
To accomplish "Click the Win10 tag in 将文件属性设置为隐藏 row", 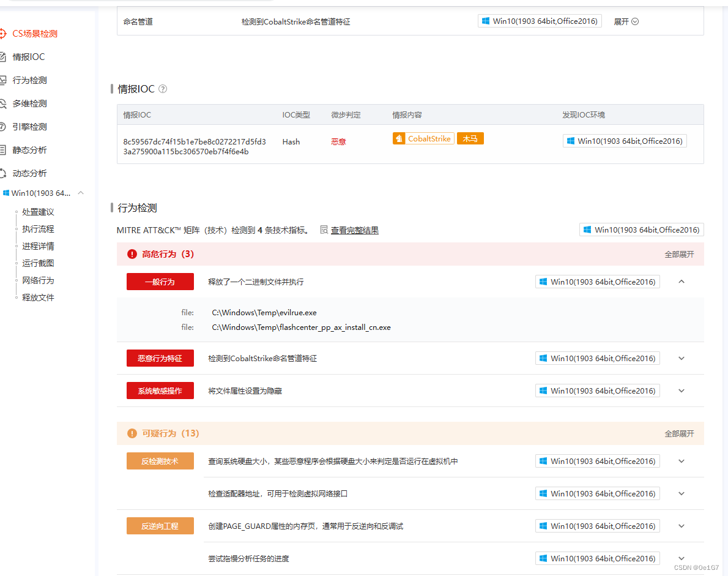I will (x=598, y=391).
